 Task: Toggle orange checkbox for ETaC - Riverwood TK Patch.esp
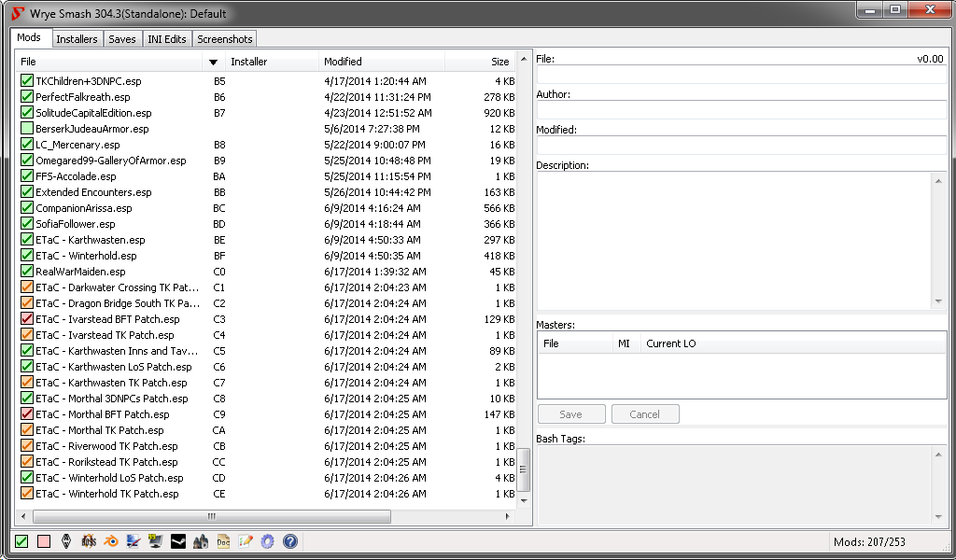[27, 445]
